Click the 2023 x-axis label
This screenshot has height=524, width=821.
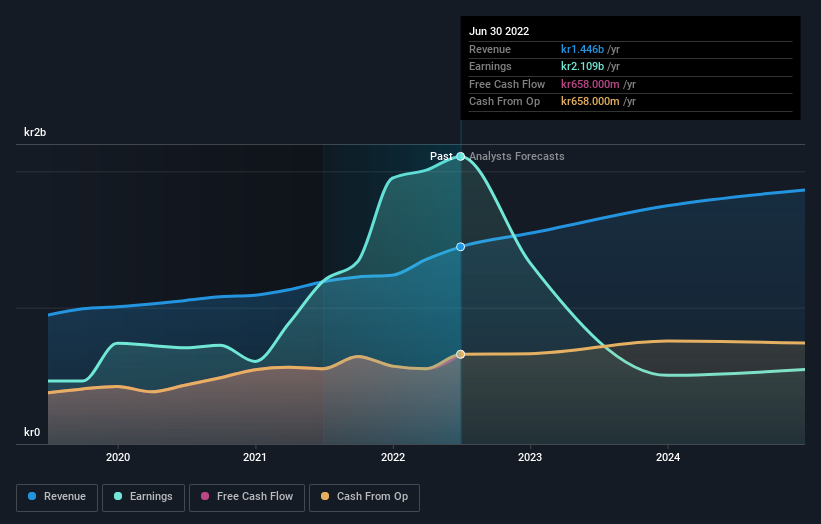tap(530, 457)
